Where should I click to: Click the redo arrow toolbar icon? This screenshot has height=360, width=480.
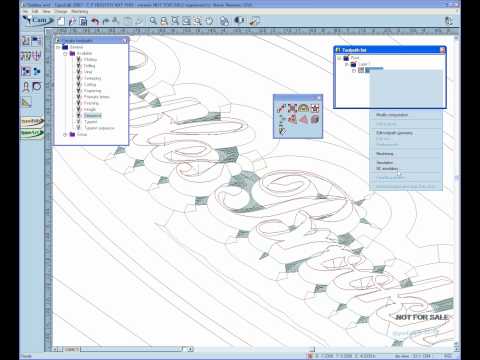pyautogui.click(x=106, y=21)
